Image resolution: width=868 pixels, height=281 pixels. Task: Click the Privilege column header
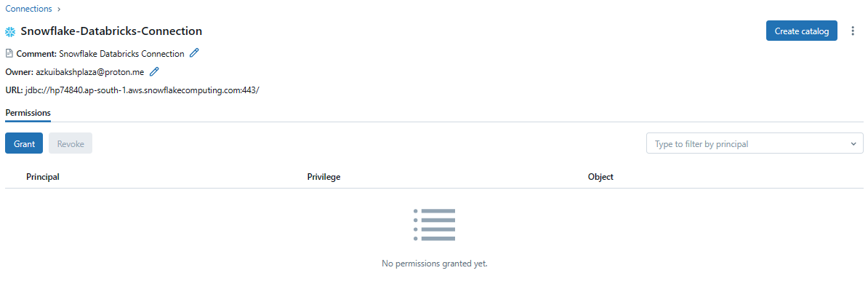click(x=324, y=177)
